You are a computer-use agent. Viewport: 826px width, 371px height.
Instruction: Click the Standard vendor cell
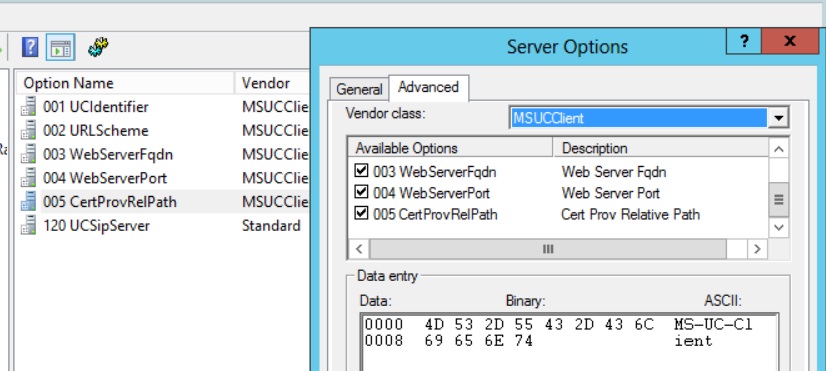pyautogui.click(x=271, y=226)
